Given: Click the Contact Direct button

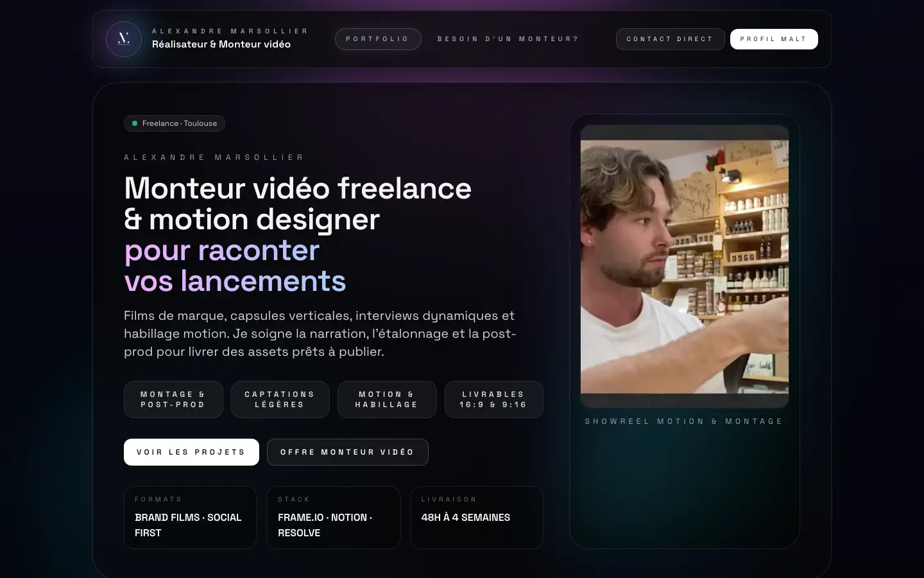Looking at the screenshot, I should click(670, 39).
